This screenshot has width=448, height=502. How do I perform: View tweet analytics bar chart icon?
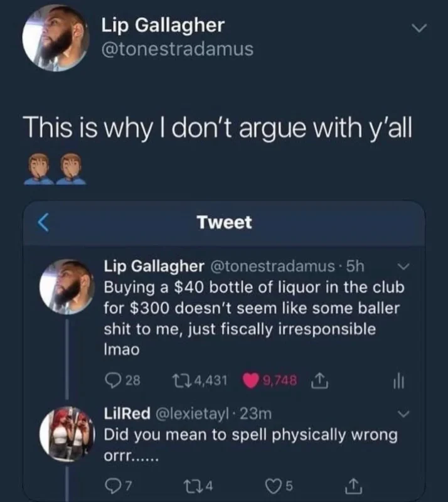pos(399,381)
